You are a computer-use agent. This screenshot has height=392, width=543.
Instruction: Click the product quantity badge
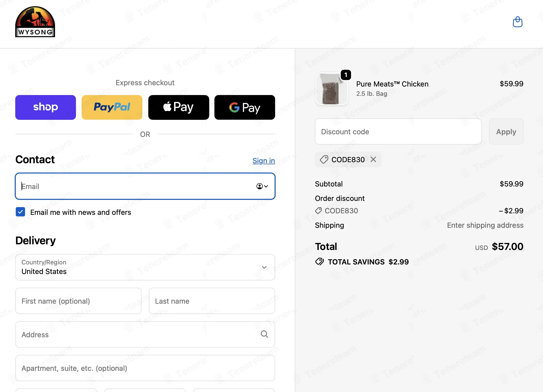(346, 75)
